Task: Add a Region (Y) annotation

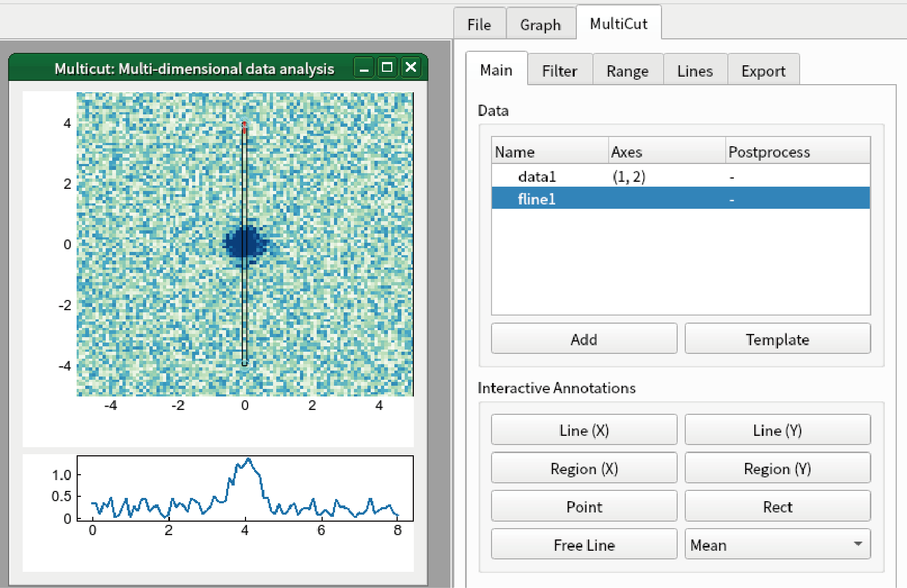Action: [x=778, y=468]
